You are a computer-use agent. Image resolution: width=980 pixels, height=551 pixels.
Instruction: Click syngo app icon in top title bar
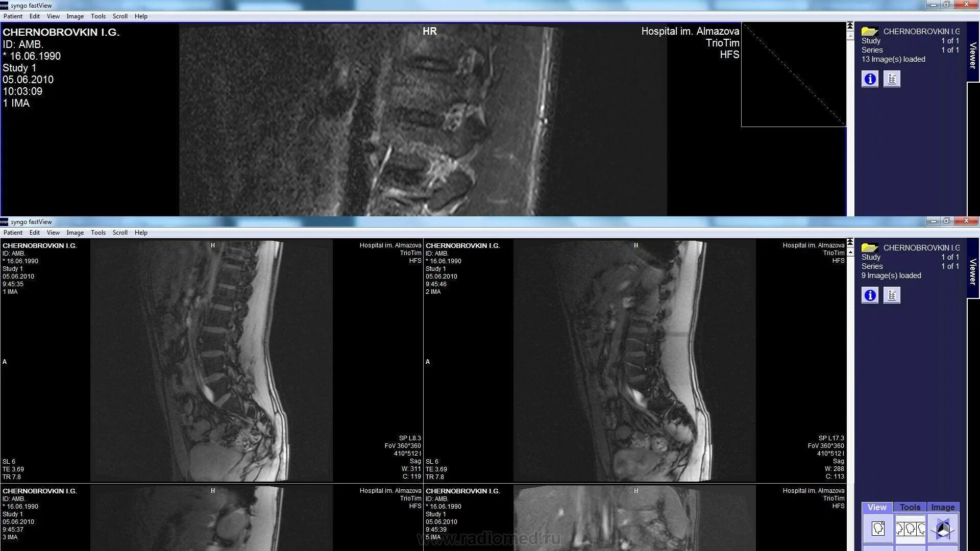(x=4, y=5)
